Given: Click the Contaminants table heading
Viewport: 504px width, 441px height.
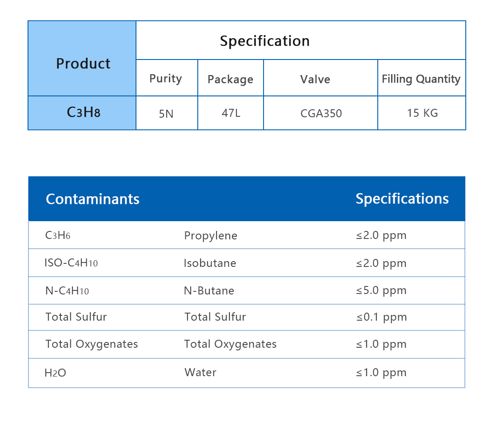Looking at the screenshot, I should tap(92, 199).
